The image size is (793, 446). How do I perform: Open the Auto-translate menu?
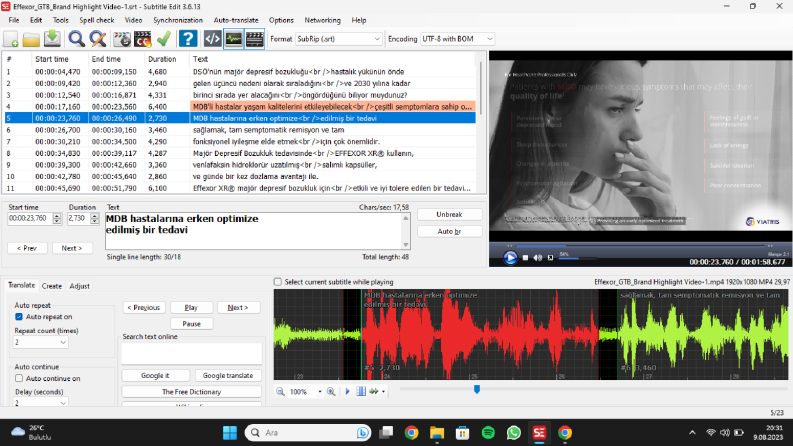pyautogui.click(x=236, y=20)
